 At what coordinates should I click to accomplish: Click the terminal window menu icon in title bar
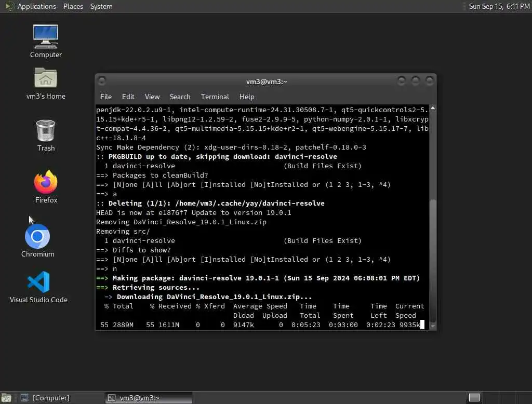[102, 81]
